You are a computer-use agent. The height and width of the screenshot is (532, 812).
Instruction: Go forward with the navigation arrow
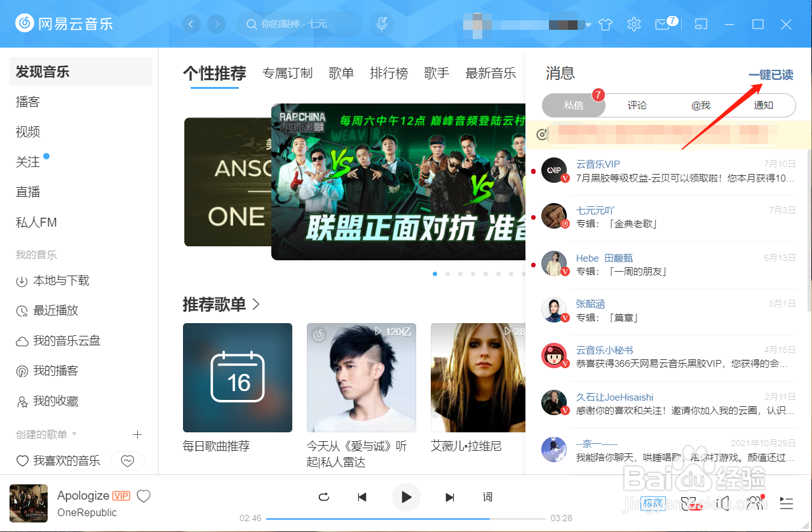click(217, 24)
